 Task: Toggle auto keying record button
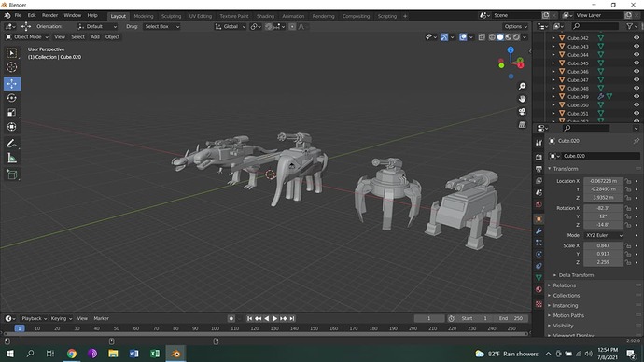click(x=231, y=318)
